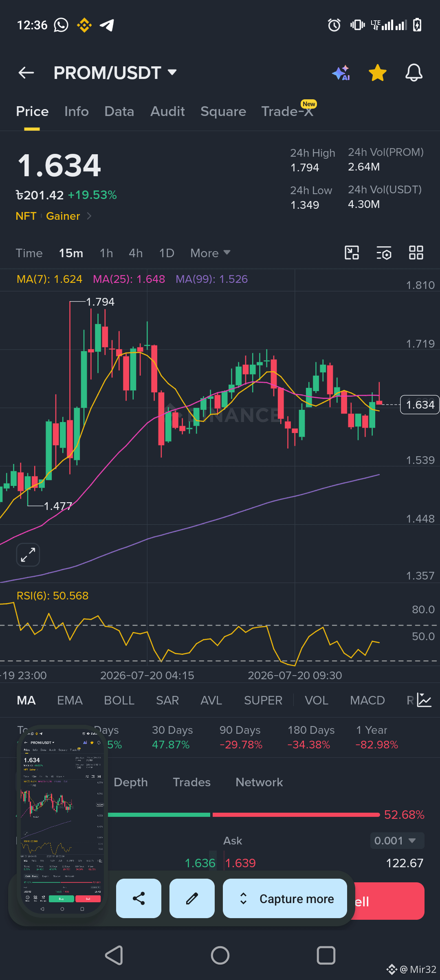
Task: Tap the 90 Days performance value
Action: (241, 745)
